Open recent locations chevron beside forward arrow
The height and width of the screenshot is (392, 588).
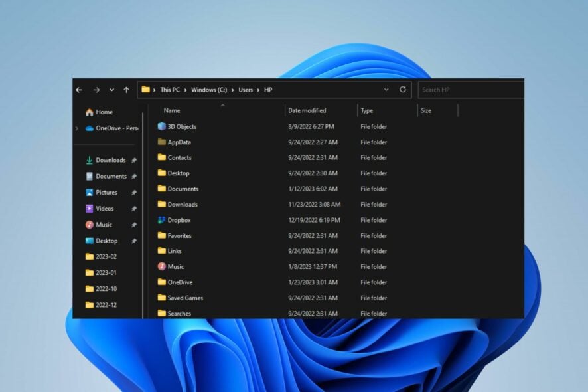click(111, 90)
